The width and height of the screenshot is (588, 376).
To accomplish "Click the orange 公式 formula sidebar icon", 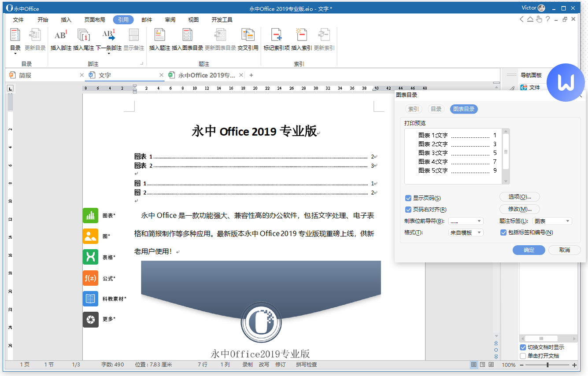I will click(x=90, y=278).
